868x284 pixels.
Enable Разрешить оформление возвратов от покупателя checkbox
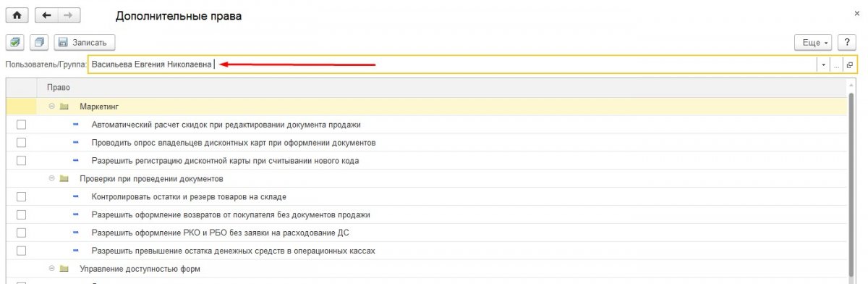21,214
